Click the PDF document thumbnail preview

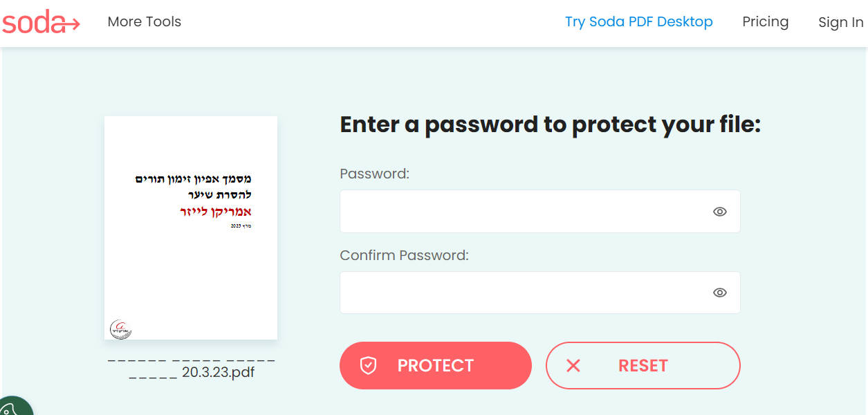190,227
